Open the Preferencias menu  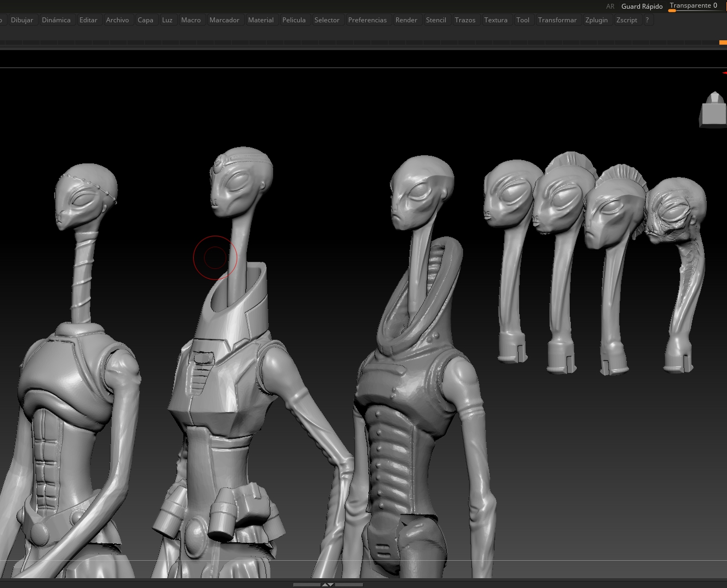point(367,20)
